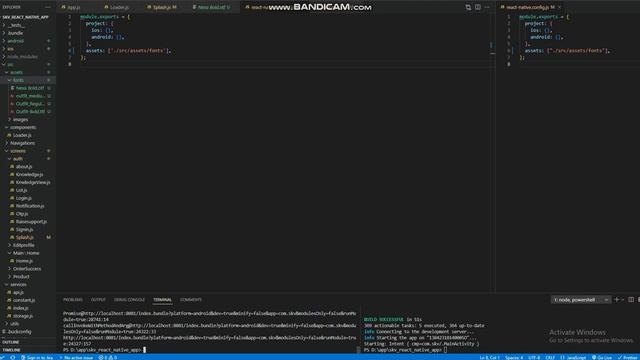The height and width of the screenshot is (360, 640).
Task: Click the new terminal plus icon
Action: click(616, 300)
